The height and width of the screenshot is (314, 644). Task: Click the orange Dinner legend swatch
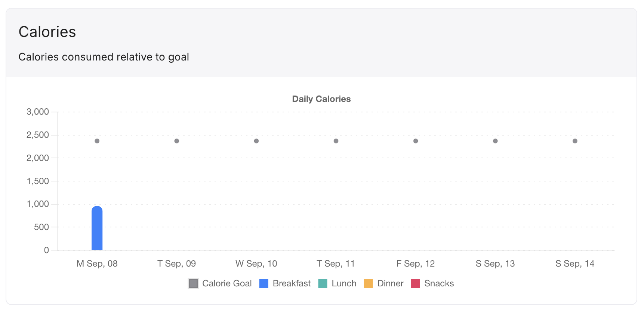[x=368, y=283]
